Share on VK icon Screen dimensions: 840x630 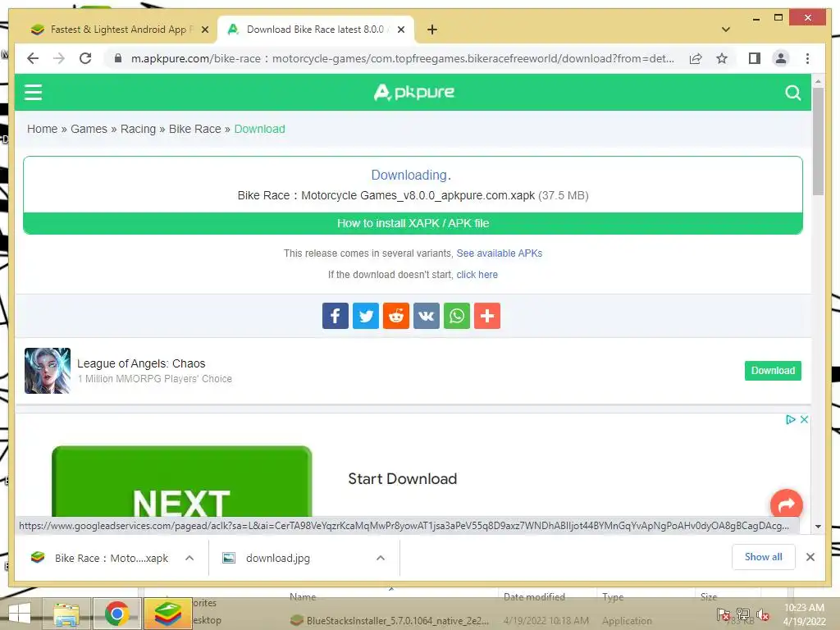(427, 316)
